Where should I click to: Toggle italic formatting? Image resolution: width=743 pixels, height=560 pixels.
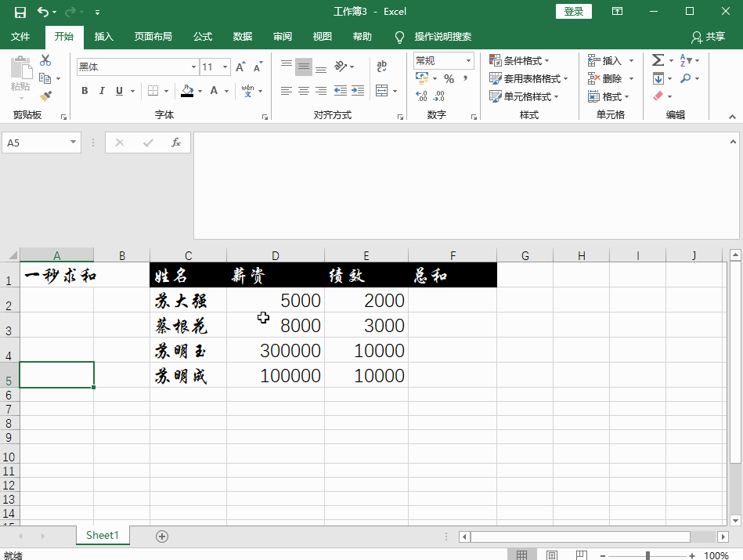tap(102, 91)
